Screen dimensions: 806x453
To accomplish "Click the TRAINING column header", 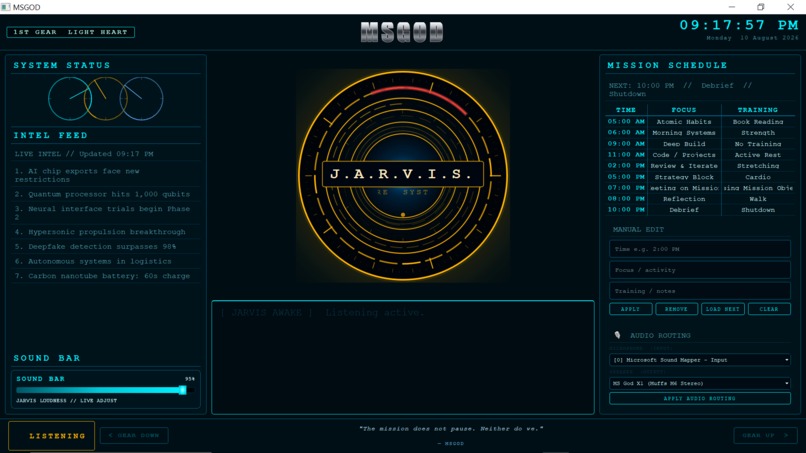I will [758, 110].
